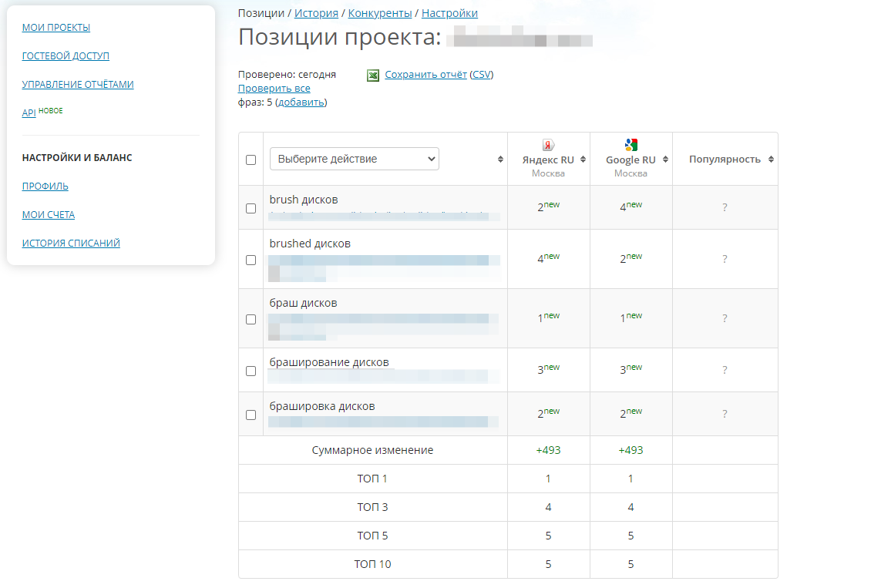Click the Проверить все link
Image resolution: width=871 pixels, height=588 pixels.
pos(274,88)
